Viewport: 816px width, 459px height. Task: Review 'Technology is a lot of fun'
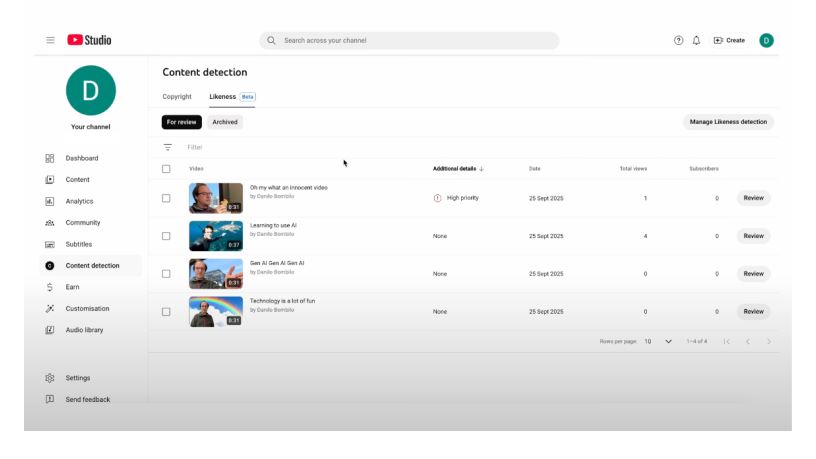point(753,311)
